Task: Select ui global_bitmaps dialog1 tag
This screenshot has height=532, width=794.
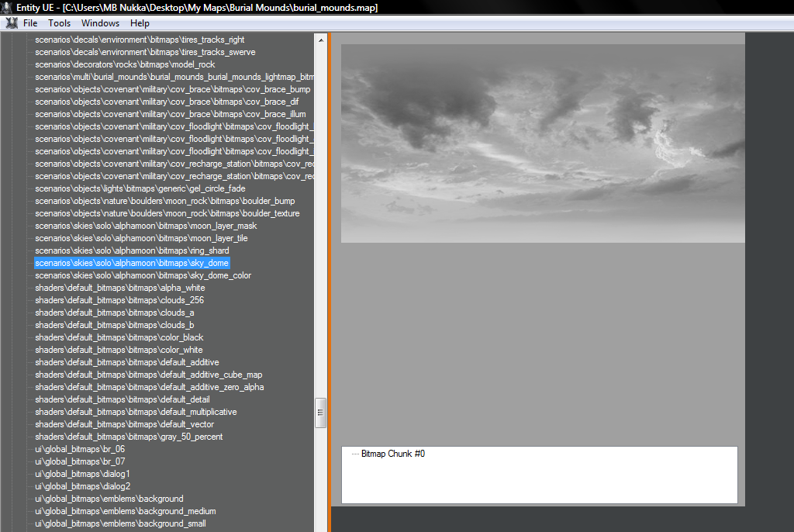Action: coord(82,474)
